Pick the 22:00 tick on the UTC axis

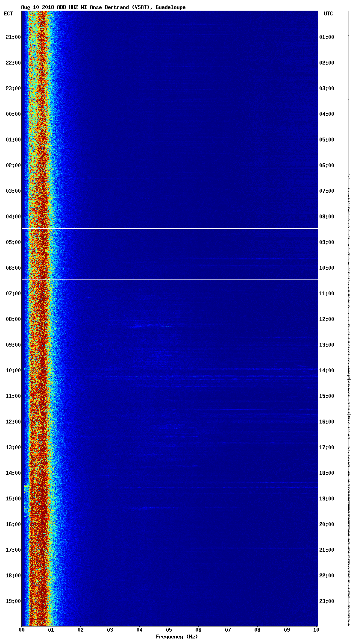[x=326, y=576]
